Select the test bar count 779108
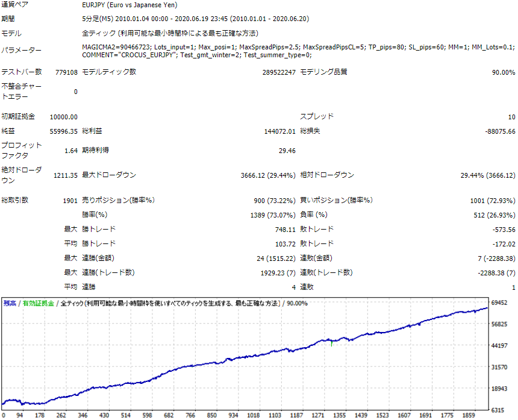 [x=66, y=72]
